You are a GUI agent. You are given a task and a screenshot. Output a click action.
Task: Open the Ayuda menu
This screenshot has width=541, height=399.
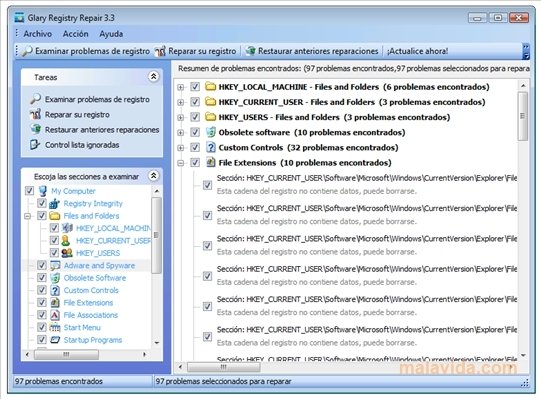point(111,34)
